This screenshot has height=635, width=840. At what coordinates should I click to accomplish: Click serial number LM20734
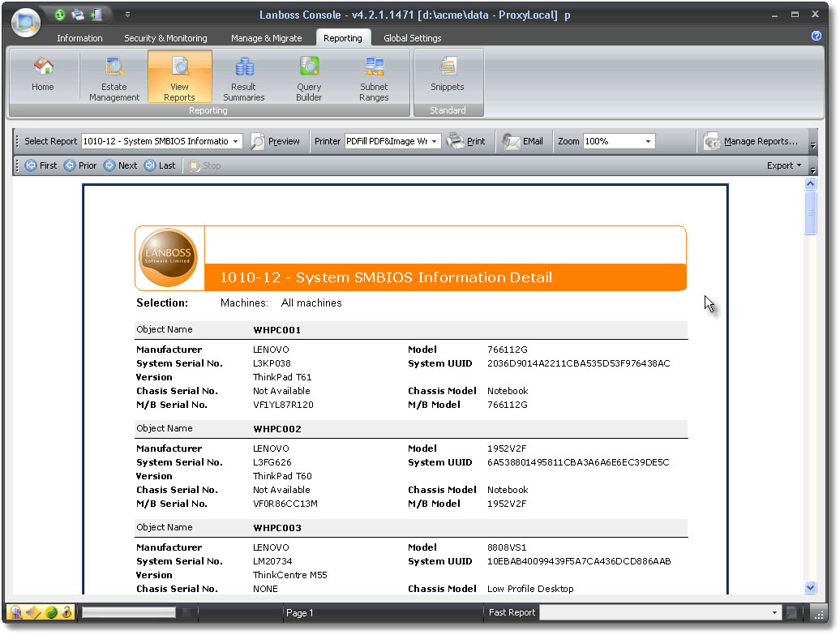click(272, 561)
